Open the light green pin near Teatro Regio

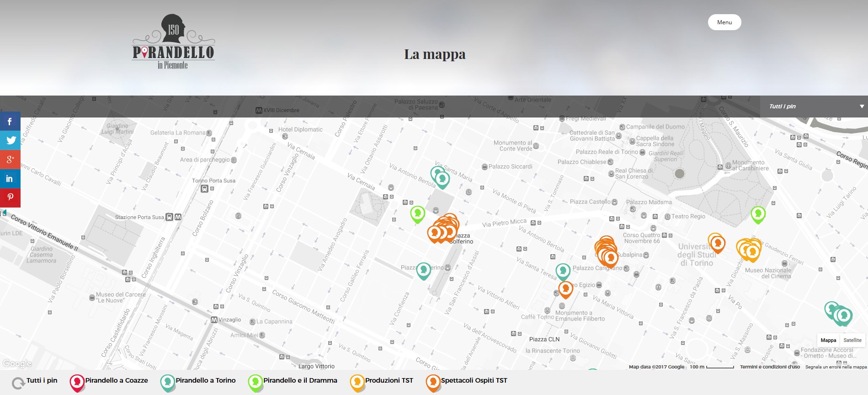coord(758,214)
